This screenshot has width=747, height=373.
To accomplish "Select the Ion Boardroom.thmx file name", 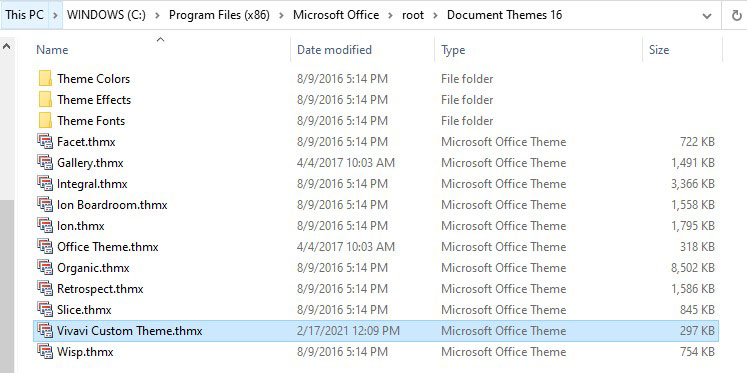I will [112, 204].
